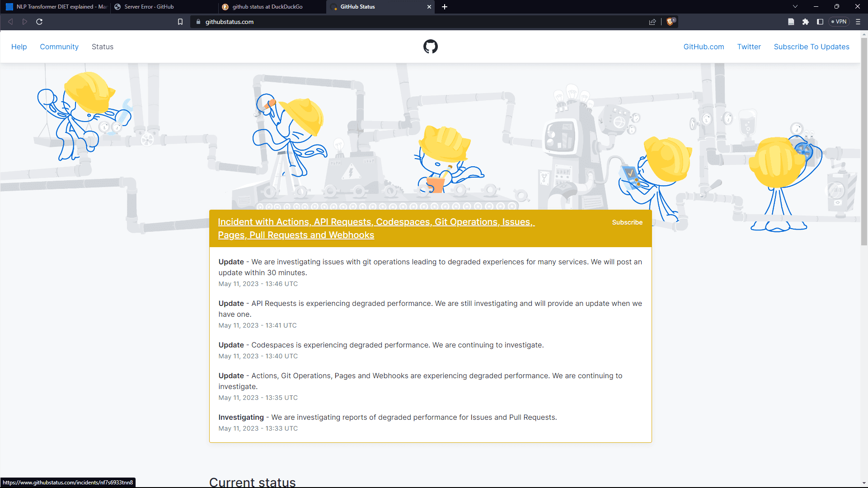Click the Help link
Viewport: 868px width, 488px height.
19,47
